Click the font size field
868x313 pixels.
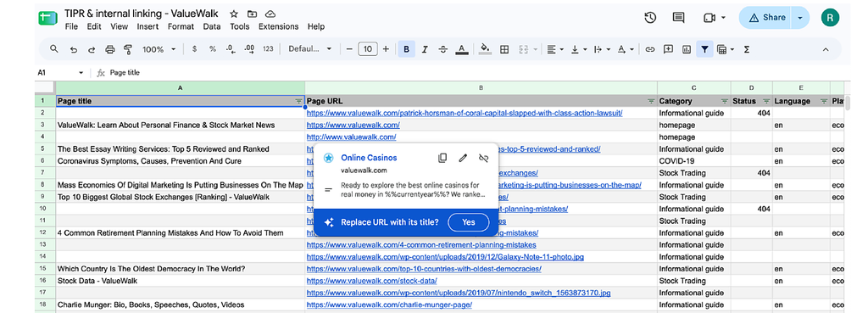[x=368, y=49]
